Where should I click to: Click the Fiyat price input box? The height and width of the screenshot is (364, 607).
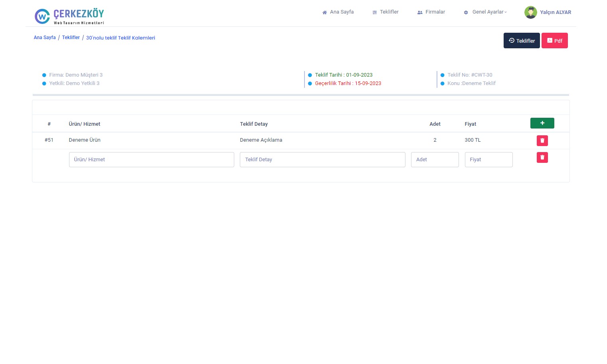[x=488, y=160]
